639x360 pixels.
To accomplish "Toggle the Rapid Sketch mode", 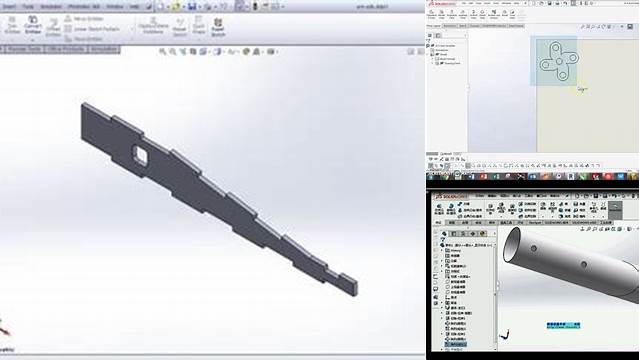I will coord(218,27).
